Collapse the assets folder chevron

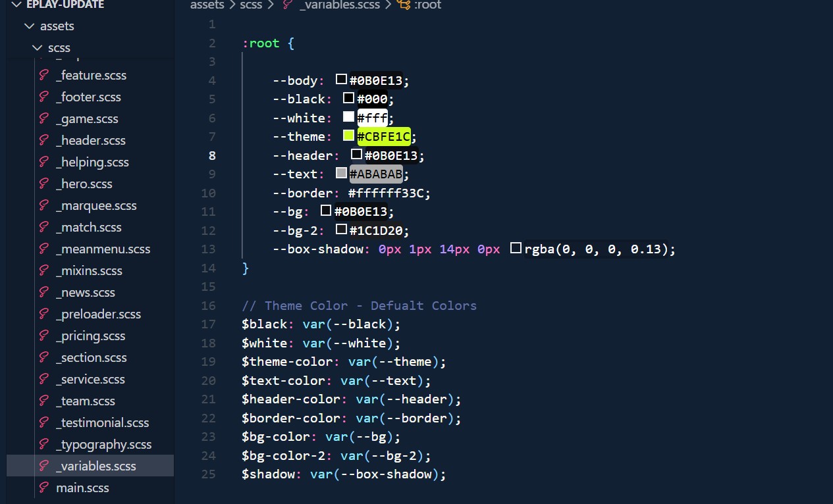(x=29, y=26)
